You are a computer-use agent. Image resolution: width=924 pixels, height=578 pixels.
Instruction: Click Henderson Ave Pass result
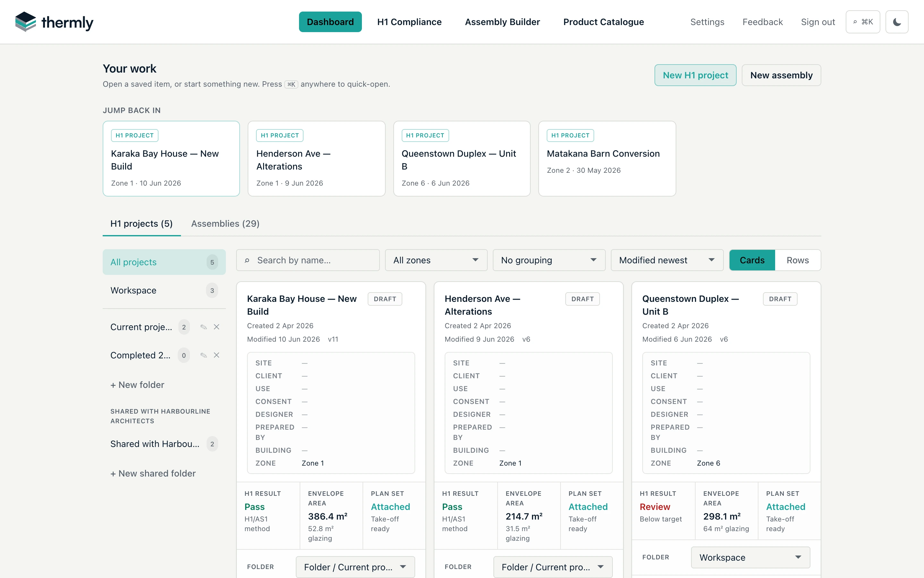click(452, 506)
